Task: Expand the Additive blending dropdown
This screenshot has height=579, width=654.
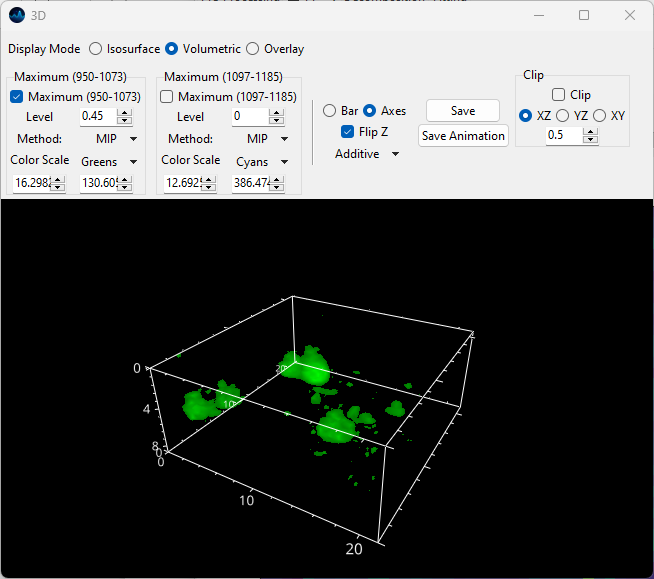Action: 367,154
